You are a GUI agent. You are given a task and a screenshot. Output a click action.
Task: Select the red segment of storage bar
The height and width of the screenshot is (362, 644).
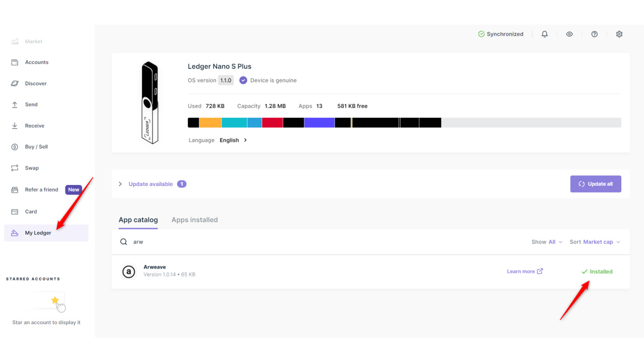pyautogui.click(x=272, y=123)
